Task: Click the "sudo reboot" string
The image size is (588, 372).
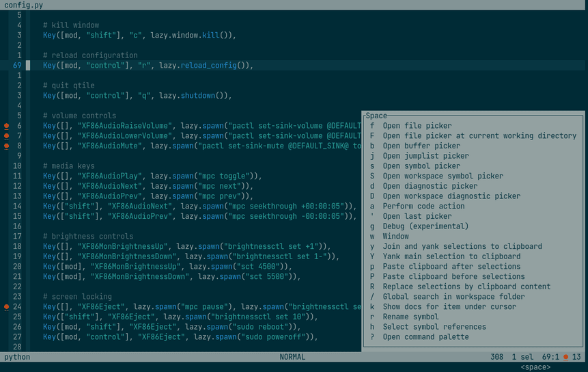Action: click(x=262, y=327)
